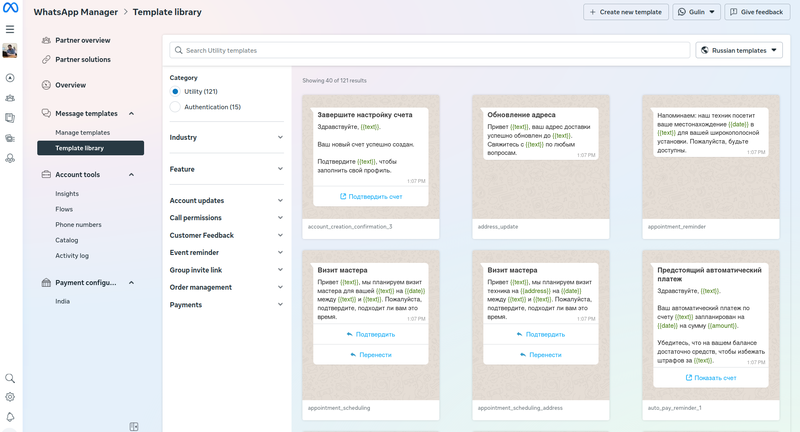This screenshot has height=432, width=800.
Task: Expand the Industry filter
Action: tap(227, 137)
